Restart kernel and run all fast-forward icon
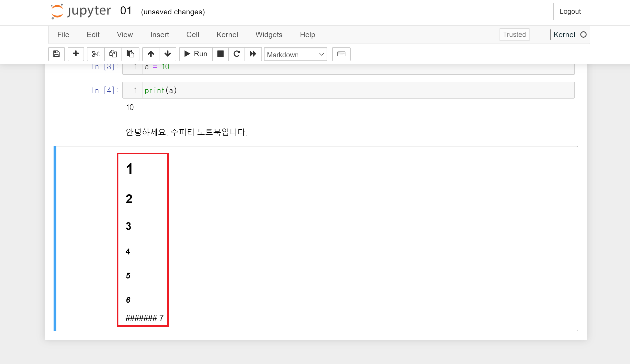 (253, 54)
